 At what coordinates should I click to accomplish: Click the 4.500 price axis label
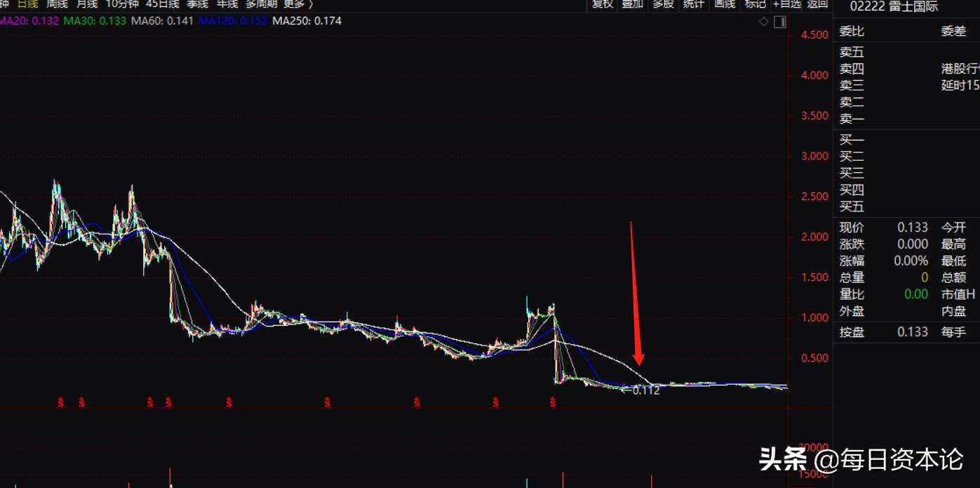coord(814,35)
